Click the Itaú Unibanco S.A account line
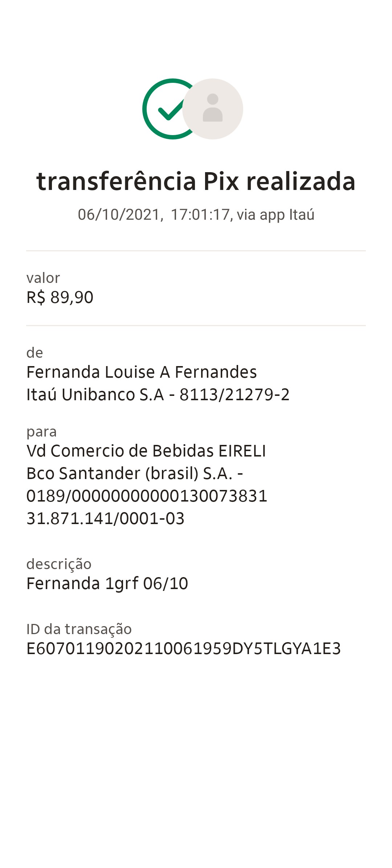 point(158,395)
